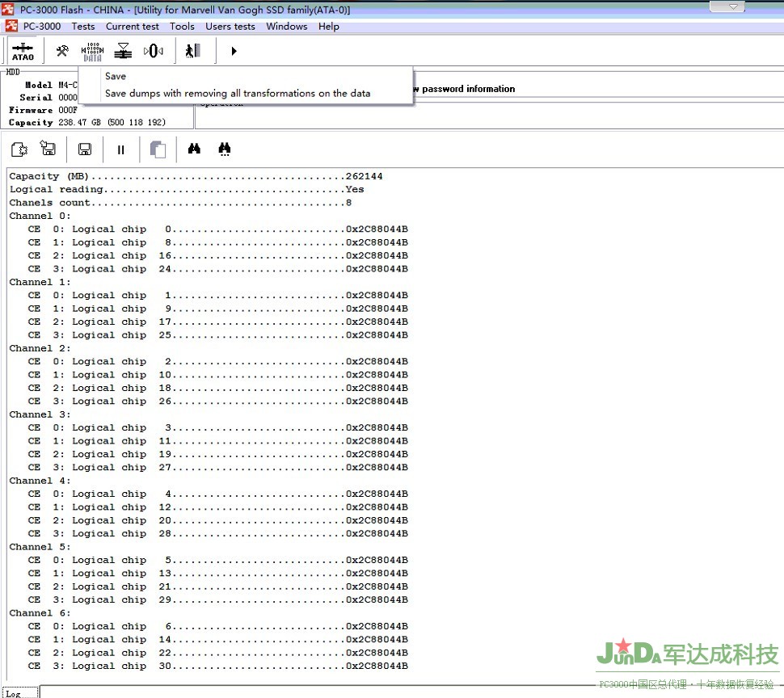This screenshot has width=784, height=698.
Task: Open the crossed tools utility icon
Action: [x=62, y=51]
